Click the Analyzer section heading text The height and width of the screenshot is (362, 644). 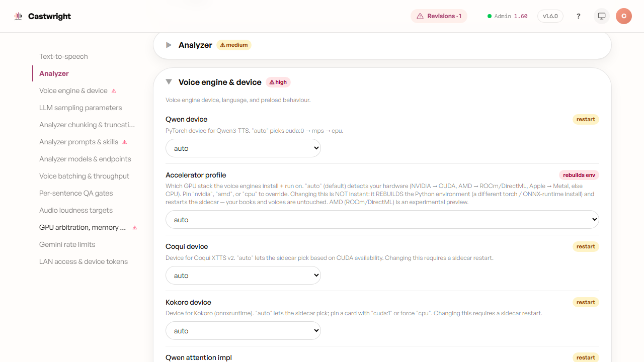[195, 45]
